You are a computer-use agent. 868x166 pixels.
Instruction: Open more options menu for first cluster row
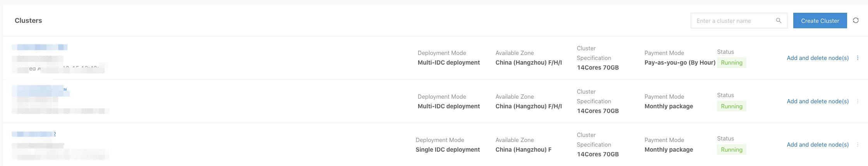point(858,58)
